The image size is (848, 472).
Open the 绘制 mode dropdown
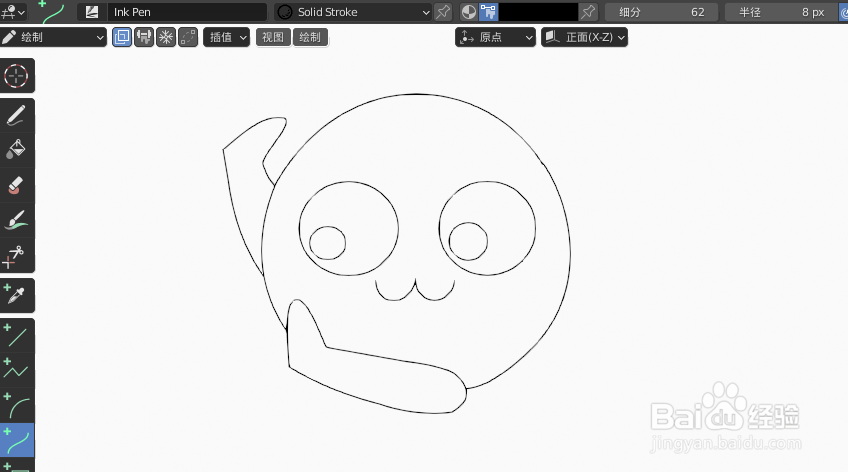pos(54,37)
